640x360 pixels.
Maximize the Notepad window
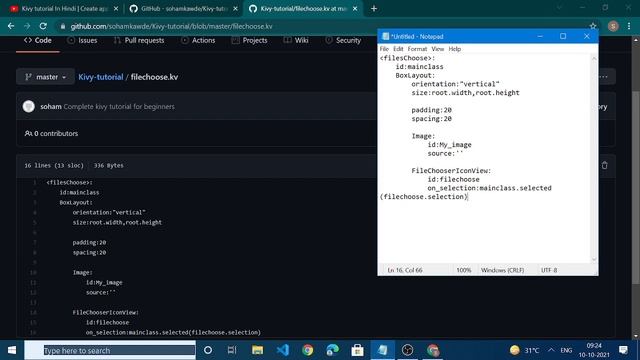(x=563, y=36)
